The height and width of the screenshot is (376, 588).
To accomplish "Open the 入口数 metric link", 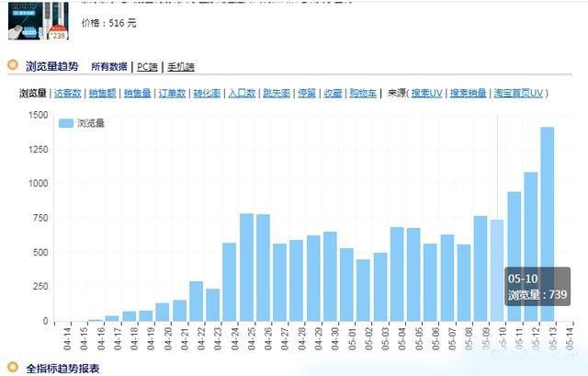I will [242, 93].
